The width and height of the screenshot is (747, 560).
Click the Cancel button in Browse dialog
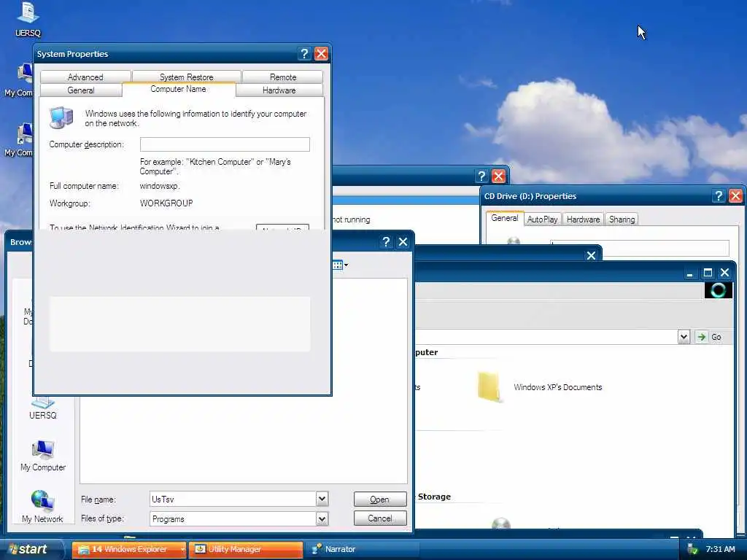coord(379,518)
